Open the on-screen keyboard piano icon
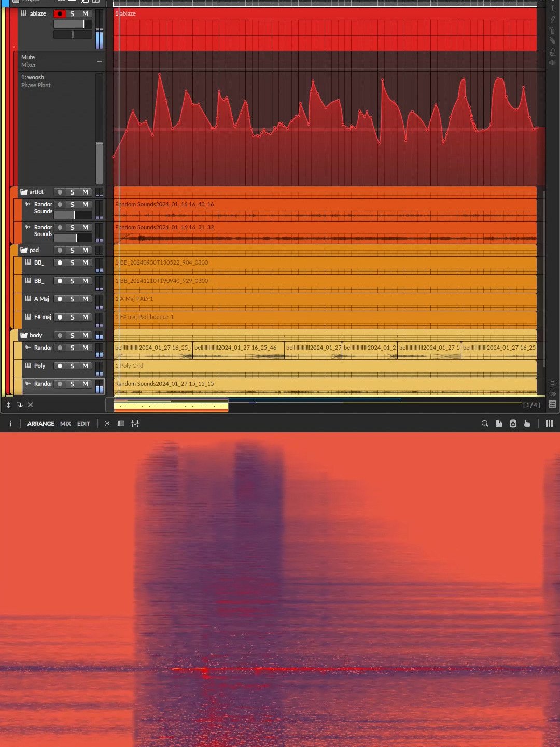This screenshot has height=747, width=560. 549,424
